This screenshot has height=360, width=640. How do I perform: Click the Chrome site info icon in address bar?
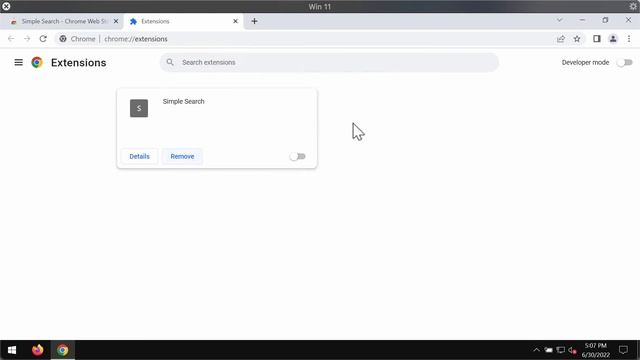point(63,39)
